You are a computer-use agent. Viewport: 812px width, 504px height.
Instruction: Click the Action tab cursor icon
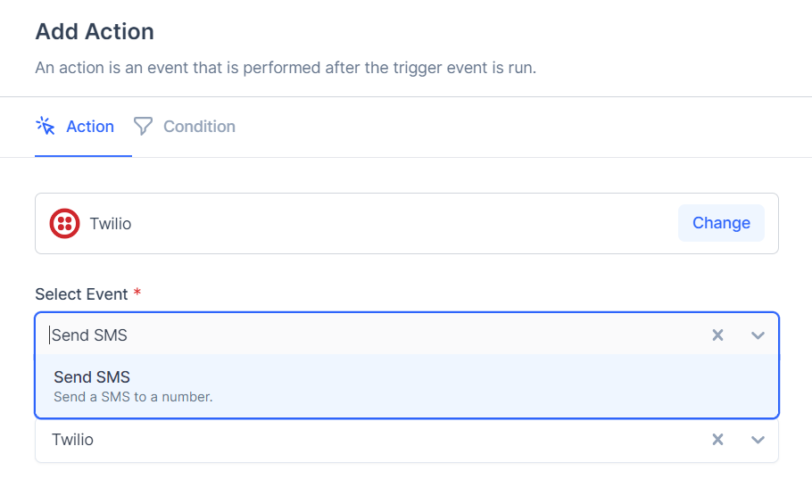[x=46, y=126]
